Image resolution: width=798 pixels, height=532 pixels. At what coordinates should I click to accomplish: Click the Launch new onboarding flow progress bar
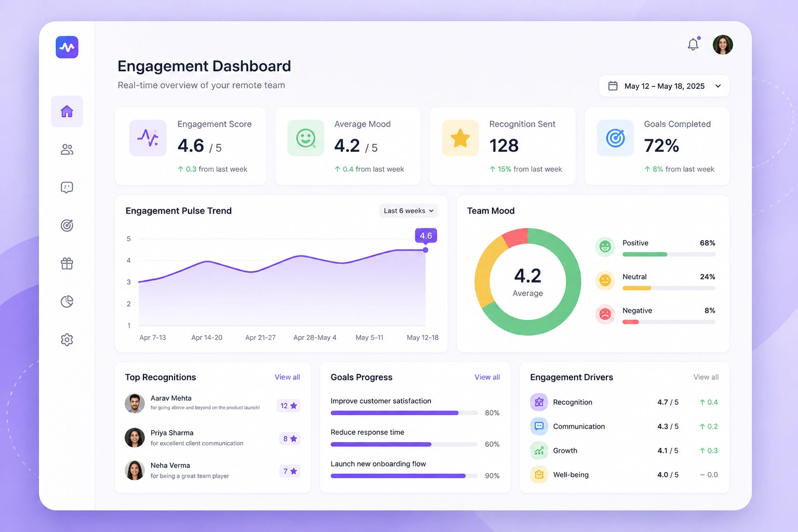click(x=404, y=476)
